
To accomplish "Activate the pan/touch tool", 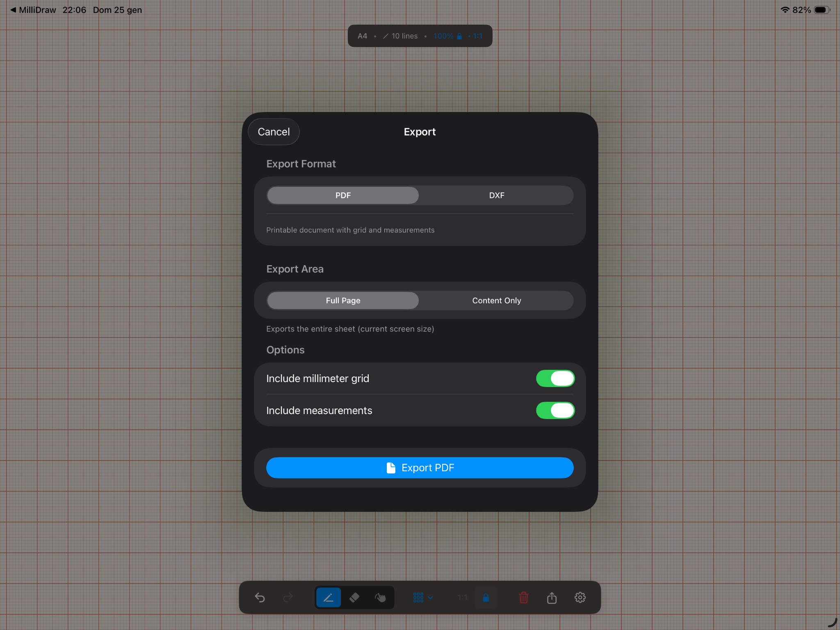I will tap(380, 598).
